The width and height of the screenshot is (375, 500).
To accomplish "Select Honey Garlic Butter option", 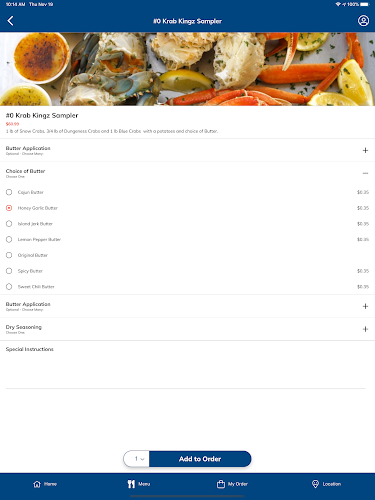I will click(9, 208).
